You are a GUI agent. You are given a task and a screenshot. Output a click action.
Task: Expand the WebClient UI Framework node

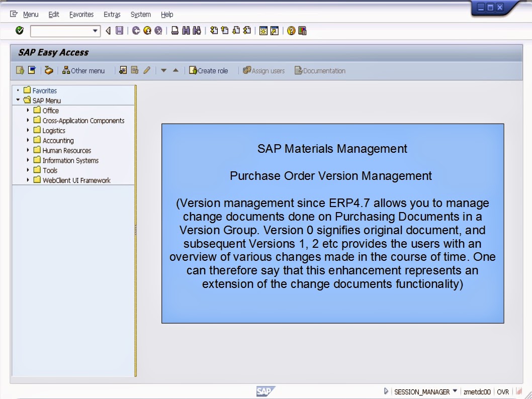(x=28, y=180)
